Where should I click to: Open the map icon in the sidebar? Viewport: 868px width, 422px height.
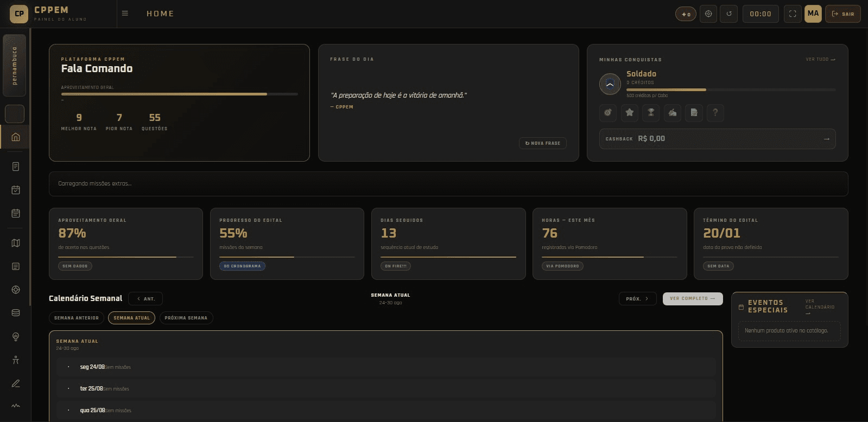16,243
